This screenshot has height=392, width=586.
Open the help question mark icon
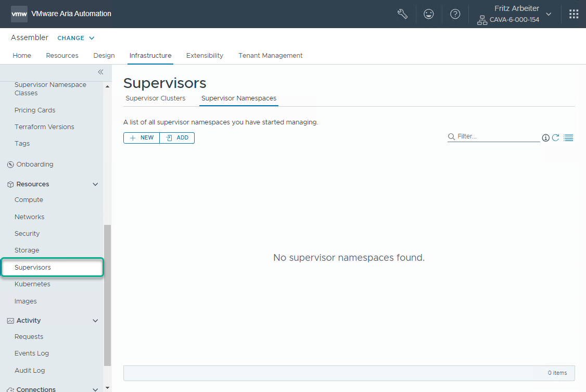[455, 14]
